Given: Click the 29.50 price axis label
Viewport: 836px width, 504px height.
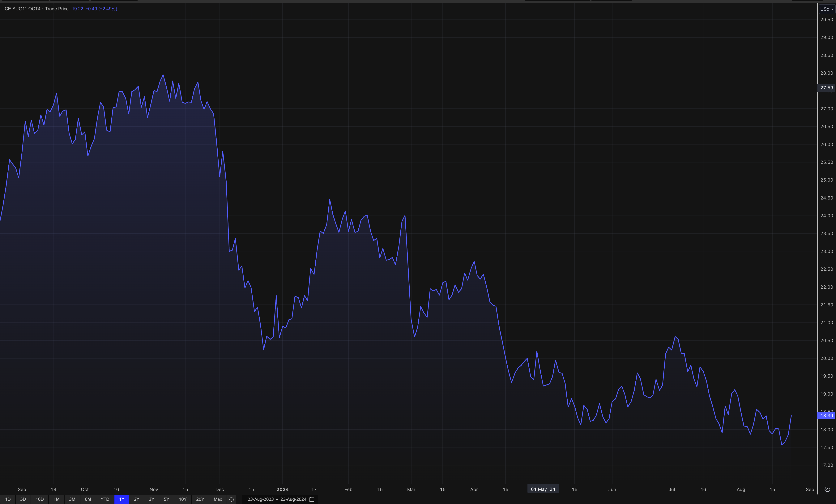Looking at the screenshot, I should [826, 20].
